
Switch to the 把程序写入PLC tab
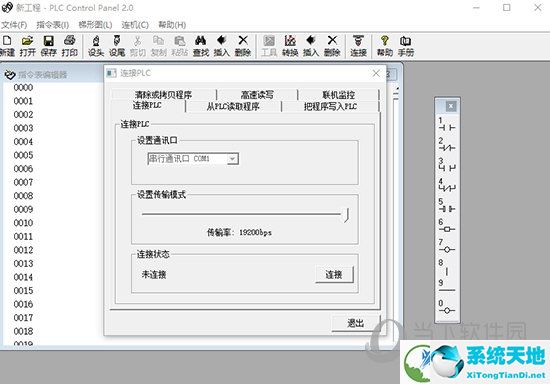tap(330, 106)
